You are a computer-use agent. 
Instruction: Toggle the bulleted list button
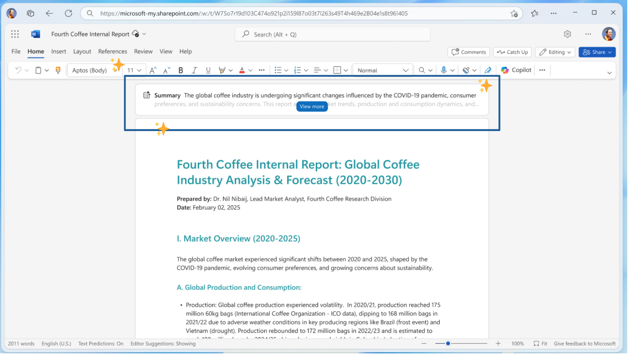tap(278, 70)
